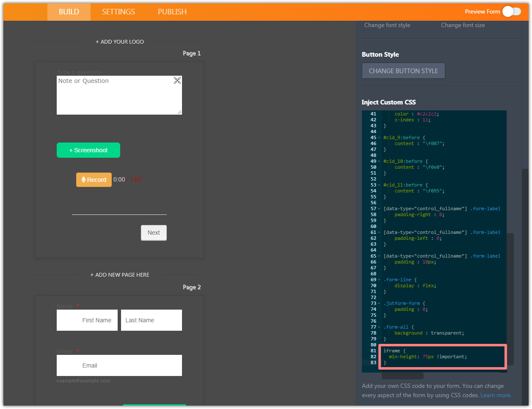Click the CSS editor horizontal scrollbar
532x409 pixels.
pyautogui.click(x=402, y=376)
